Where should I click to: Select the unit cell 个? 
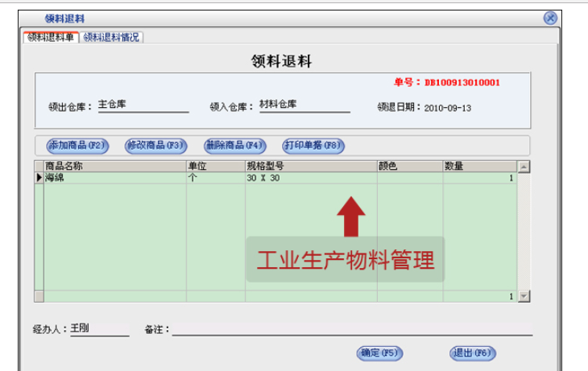pyautogui.click(x=216, y=178)
